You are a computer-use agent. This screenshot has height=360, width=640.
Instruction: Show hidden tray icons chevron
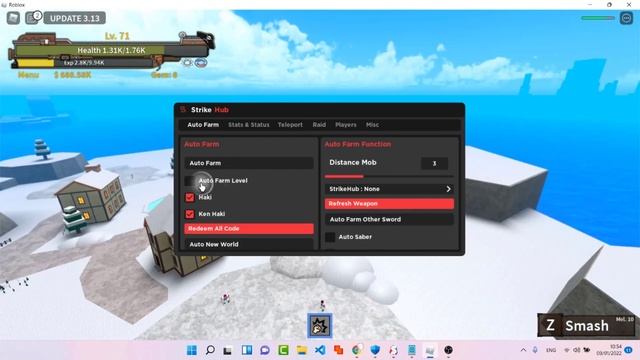pos(523,350)
